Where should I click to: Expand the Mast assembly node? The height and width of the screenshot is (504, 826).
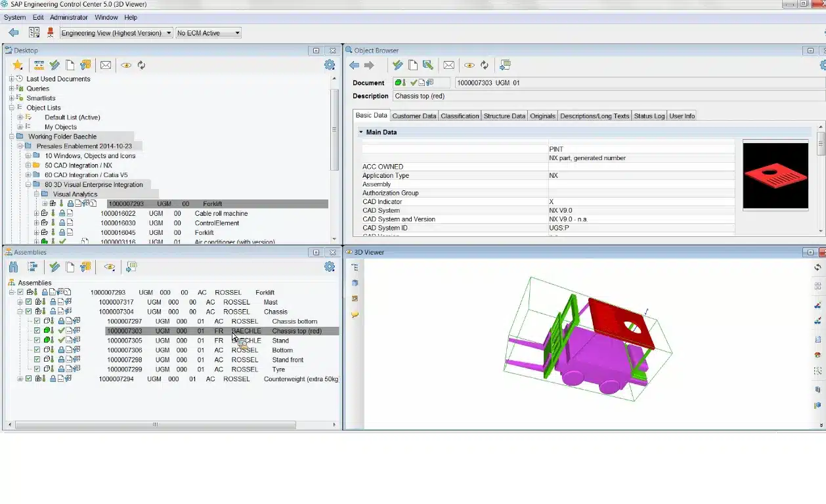[20, 303]
